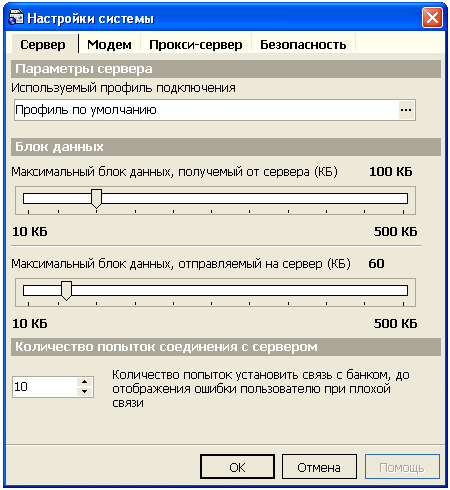The height and width of the screenshot is (490, 450).
Task: Click the system settings window title icon
Action: tap(16, 17)
